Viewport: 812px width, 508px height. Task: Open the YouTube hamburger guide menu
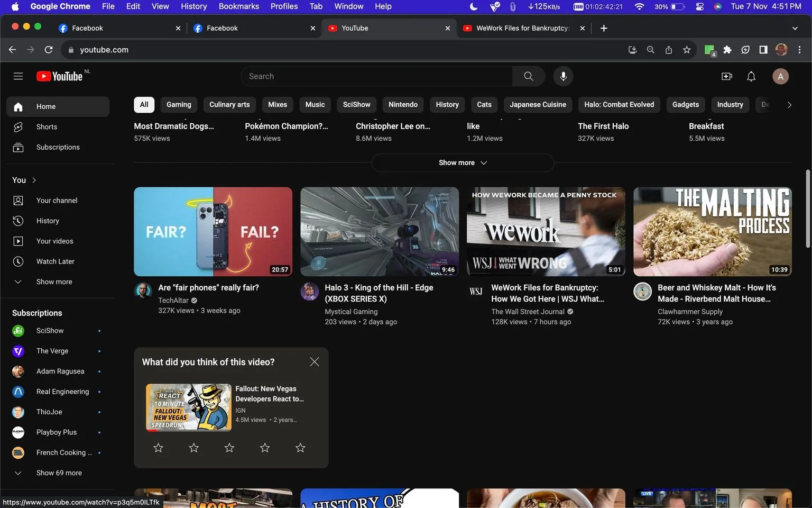click(x=18, y=76)
